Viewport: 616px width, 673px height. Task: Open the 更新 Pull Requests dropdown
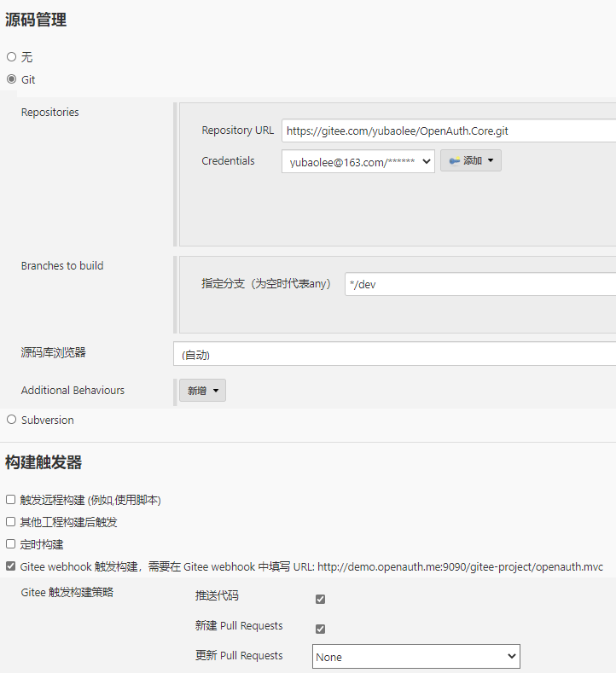click(x=416, y=657)
